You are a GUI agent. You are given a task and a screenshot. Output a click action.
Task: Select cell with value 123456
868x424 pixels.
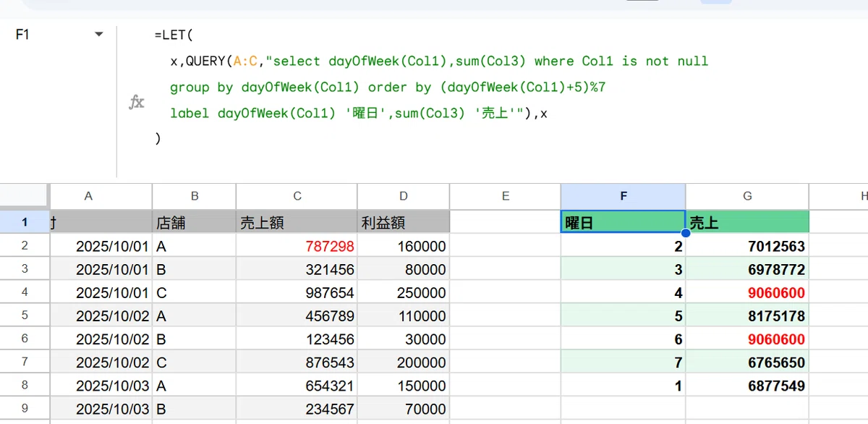[x=297, y=339]
